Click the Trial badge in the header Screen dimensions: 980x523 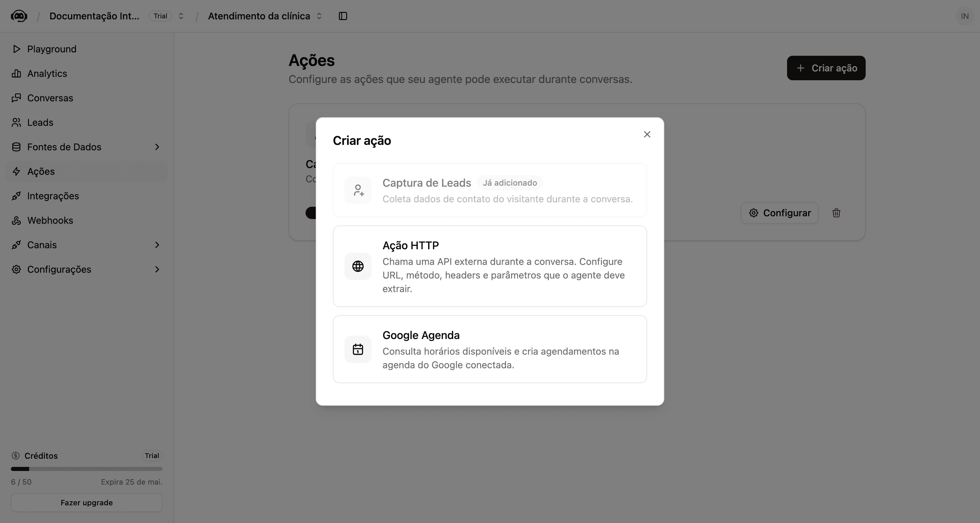160,16
